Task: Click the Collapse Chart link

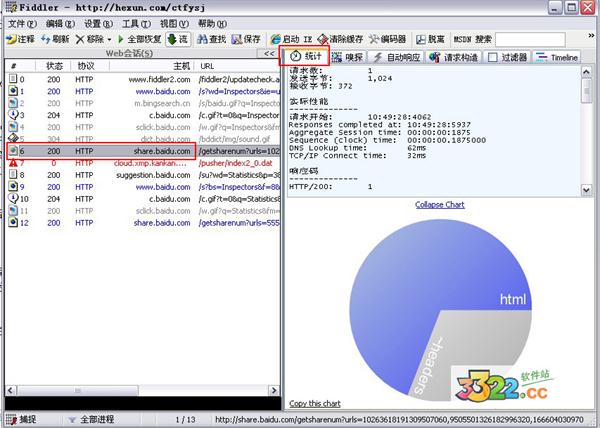Action: 440,205
